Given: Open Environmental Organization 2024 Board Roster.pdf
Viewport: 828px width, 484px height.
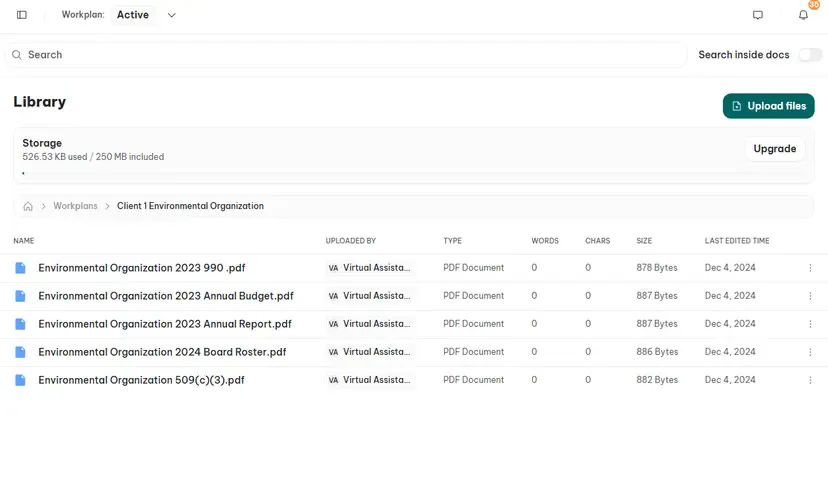Looking at the screenshot, I should point(162,352).
